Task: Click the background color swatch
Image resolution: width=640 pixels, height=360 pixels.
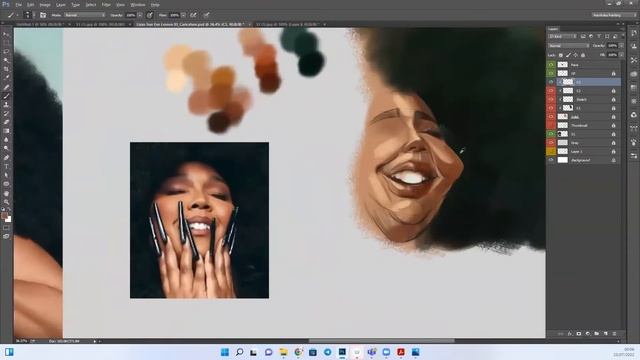Action: 8,220
